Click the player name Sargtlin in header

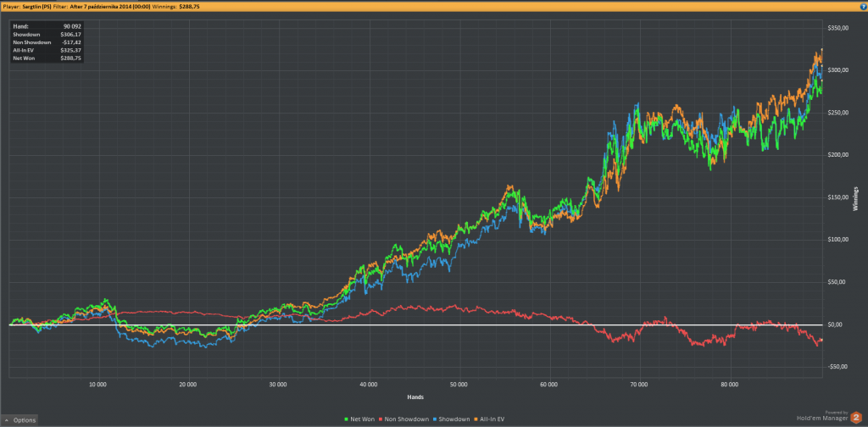coord(36,6)
